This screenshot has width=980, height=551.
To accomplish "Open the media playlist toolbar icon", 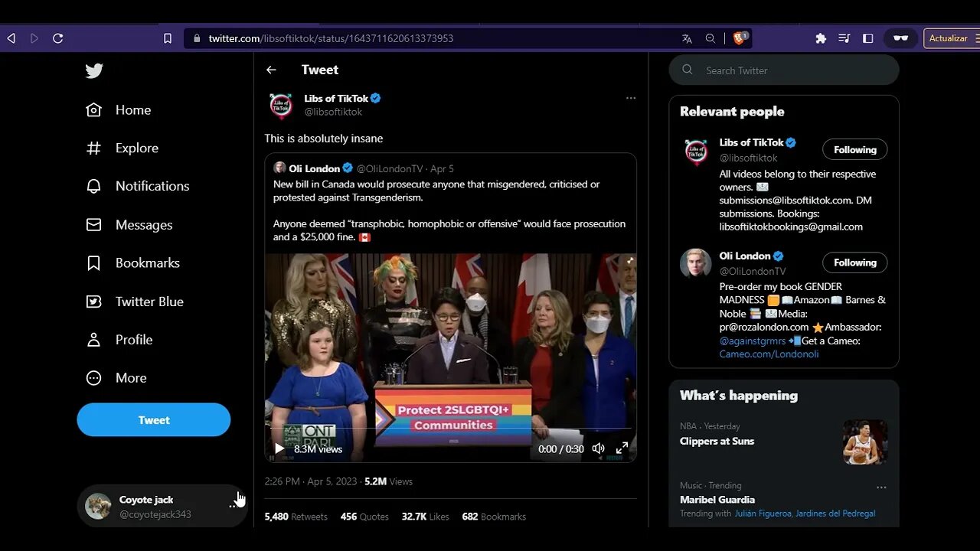I will click(844, 38).
